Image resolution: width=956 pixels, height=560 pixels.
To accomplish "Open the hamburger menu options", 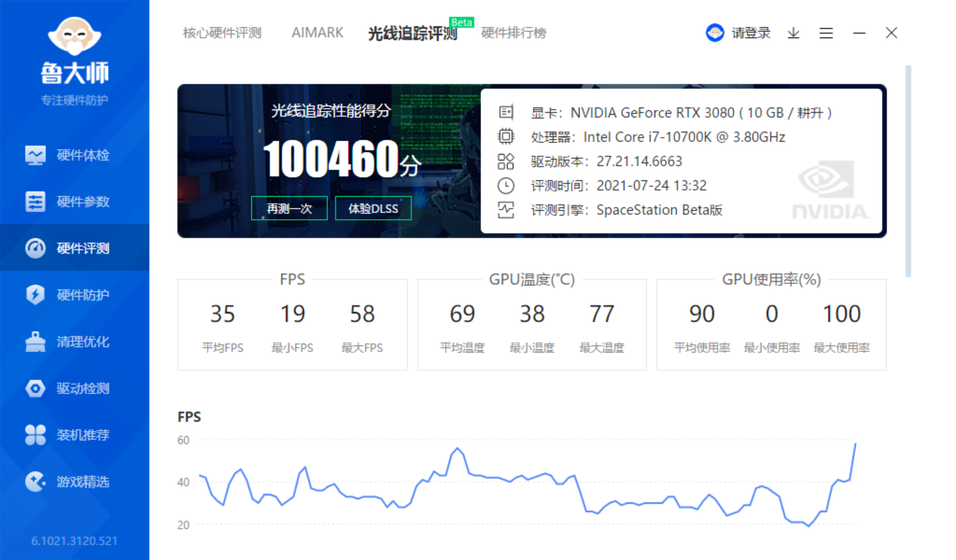I will tap(827, 32).
